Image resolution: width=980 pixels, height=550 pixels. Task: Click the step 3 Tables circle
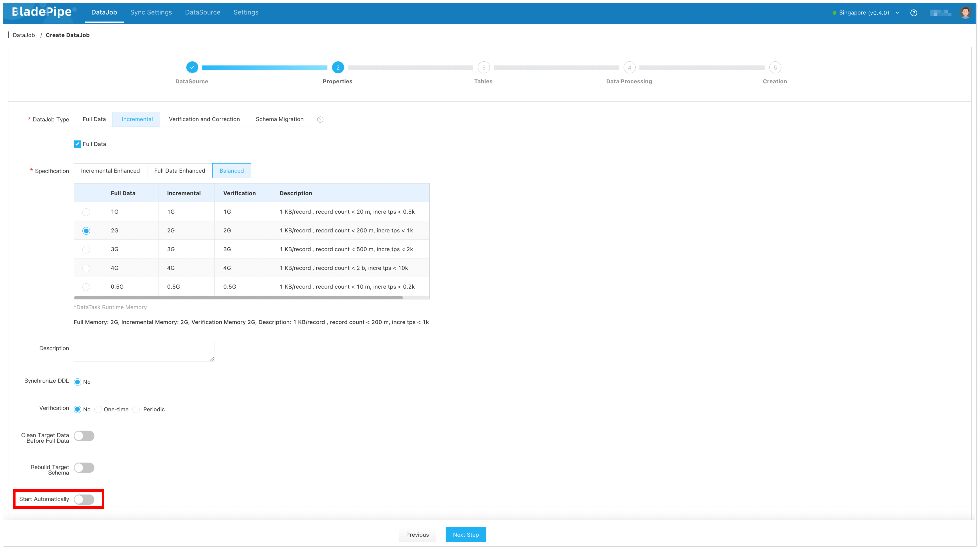[484, 67]
